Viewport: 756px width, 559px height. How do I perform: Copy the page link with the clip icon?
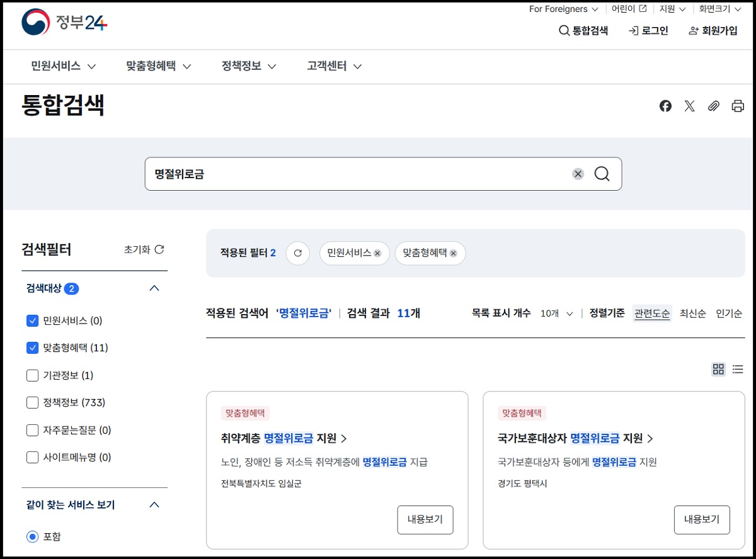point(713,106)
